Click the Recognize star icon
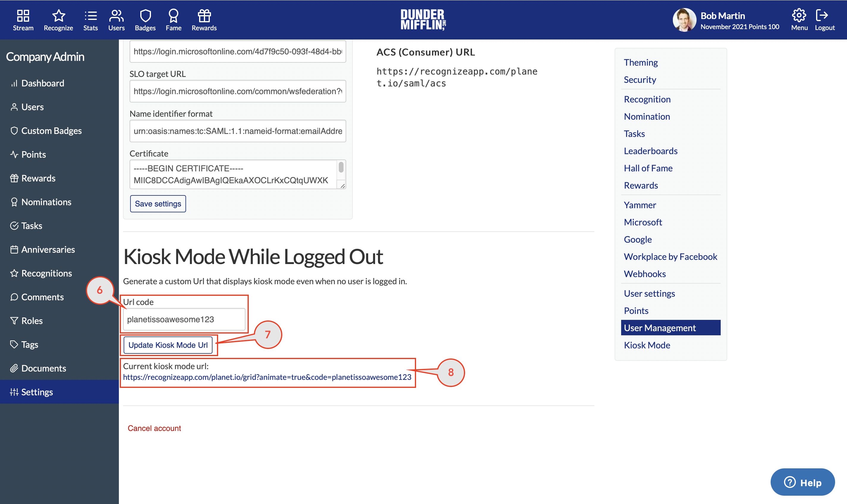 [59, 16]
